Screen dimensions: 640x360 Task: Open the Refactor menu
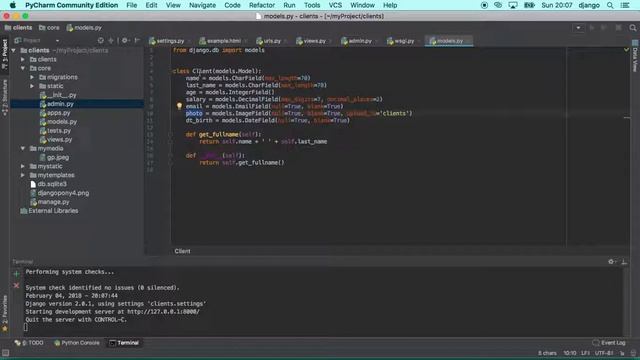point(262,5)
